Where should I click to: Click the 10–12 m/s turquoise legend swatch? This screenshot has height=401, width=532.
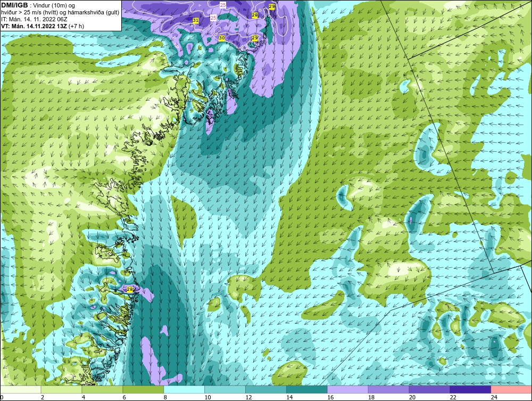click(225, 389)
